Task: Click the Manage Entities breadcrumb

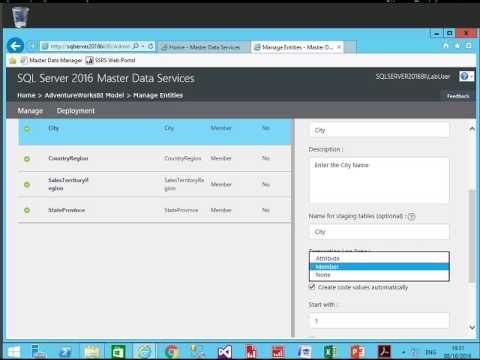Action: pyautogui.click(x=158, y=95)
